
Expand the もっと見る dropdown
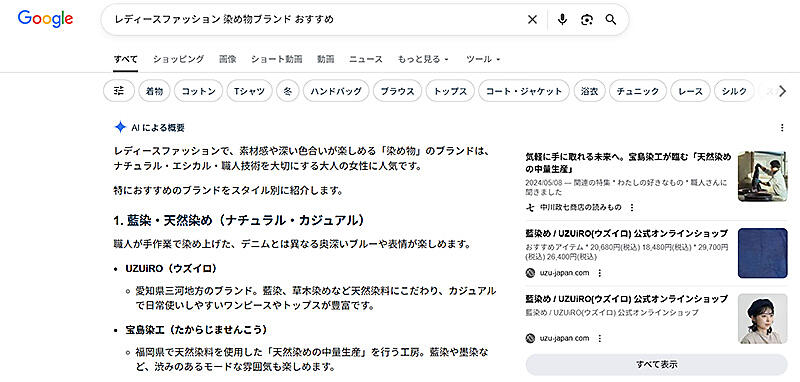click(423, 59)
